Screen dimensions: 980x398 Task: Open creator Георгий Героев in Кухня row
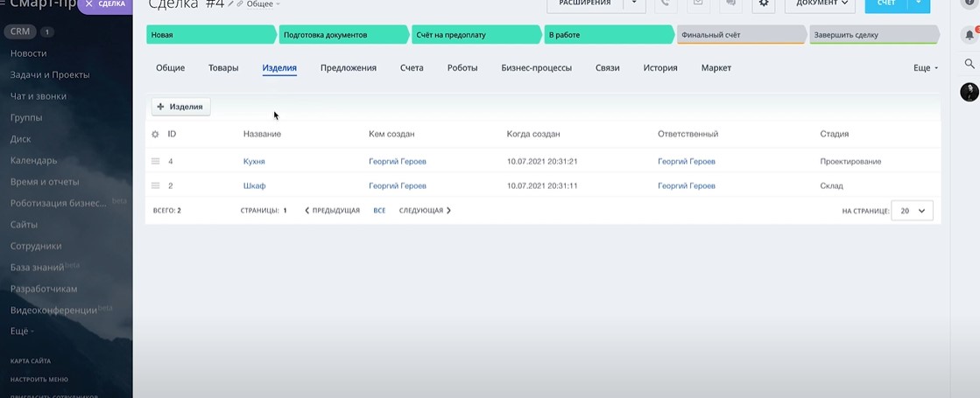[x=398, y=162]
